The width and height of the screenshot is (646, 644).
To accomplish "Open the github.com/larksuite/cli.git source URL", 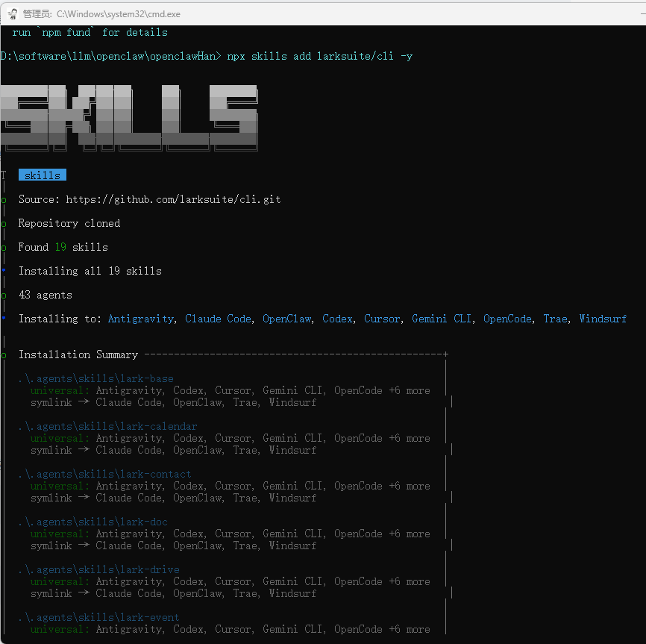I will pos(173,199).
